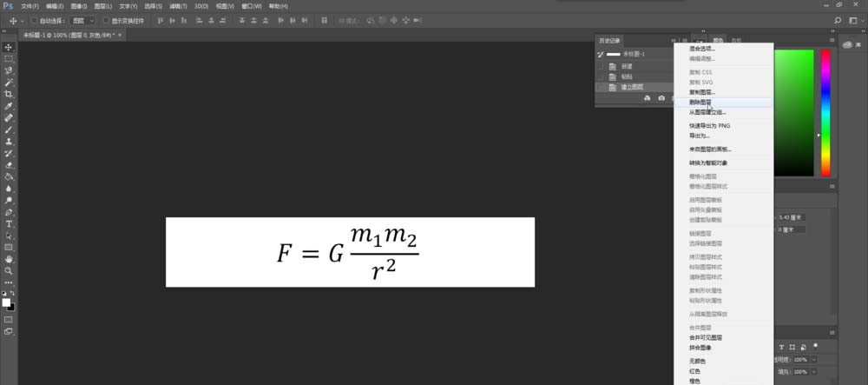Toggle history brush source box beside 粘贴

601,77
